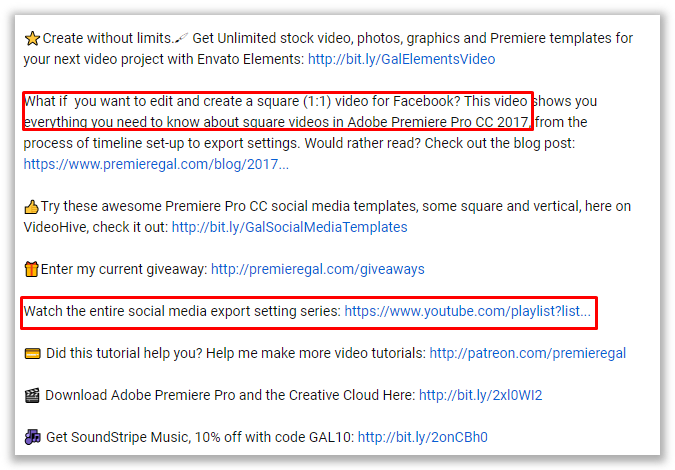This screenshot has width=675, height=470.
Task: Click the thumbs-up emoji before 'Try these awesome'
Action: point(31,207)
